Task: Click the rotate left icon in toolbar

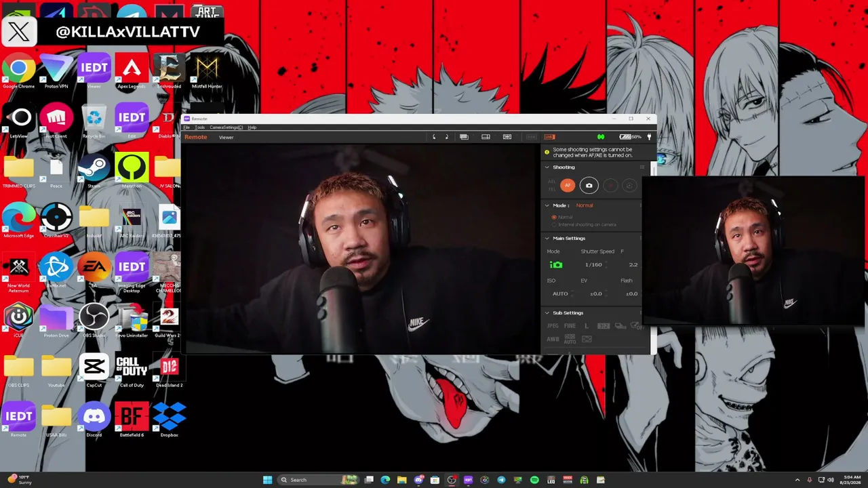Action: (x=434, y=137)
